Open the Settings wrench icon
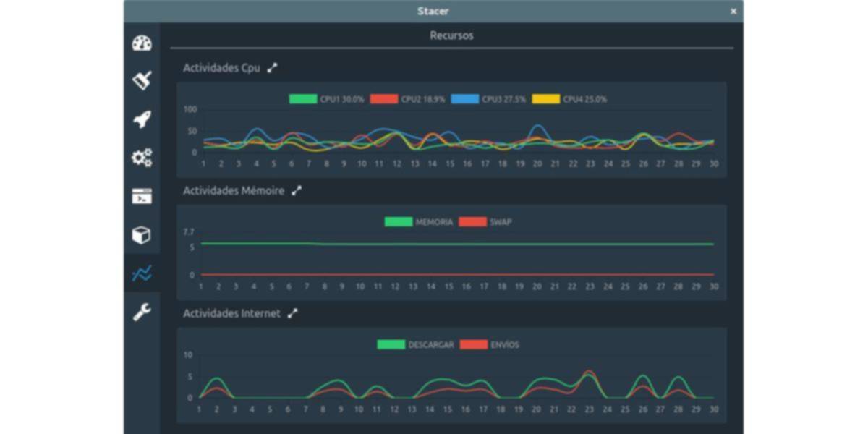Image resolution: width=868 pixels, height=434 pixels. pos(142,312)
